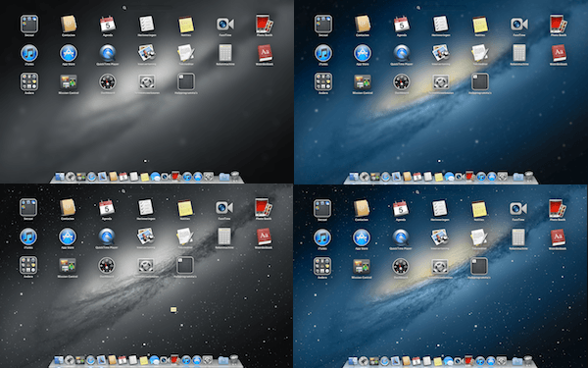The image size is (588, 368).
Task: Open Trash in the top-left panel's Dock
Action: pos(235,176)
